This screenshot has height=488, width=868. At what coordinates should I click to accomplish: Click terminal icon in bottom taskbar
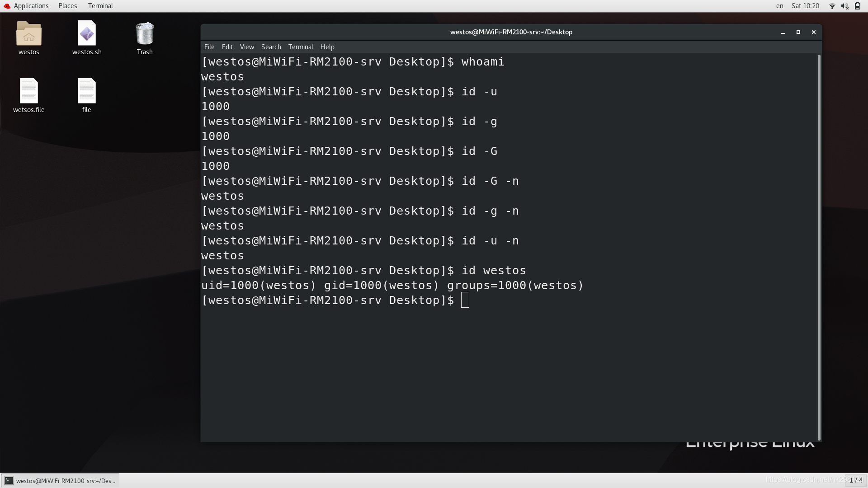9,480
